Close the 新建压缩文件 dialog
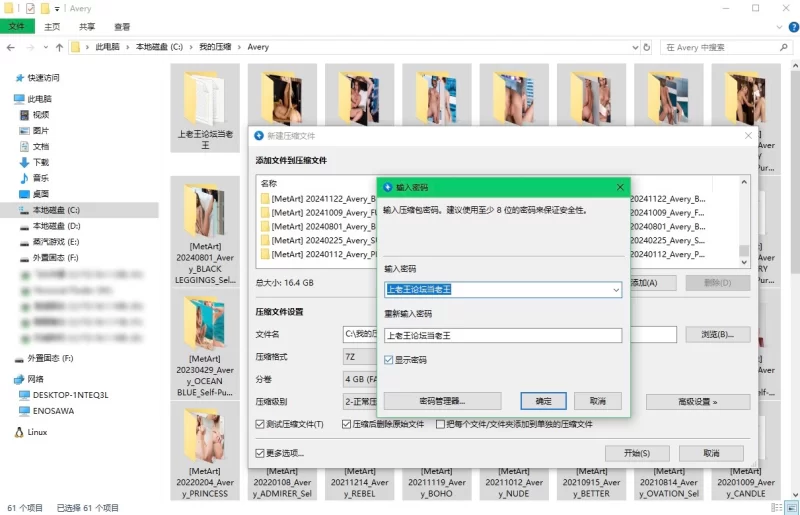Screen dimensions: 800x515 [x=748, y=136]
